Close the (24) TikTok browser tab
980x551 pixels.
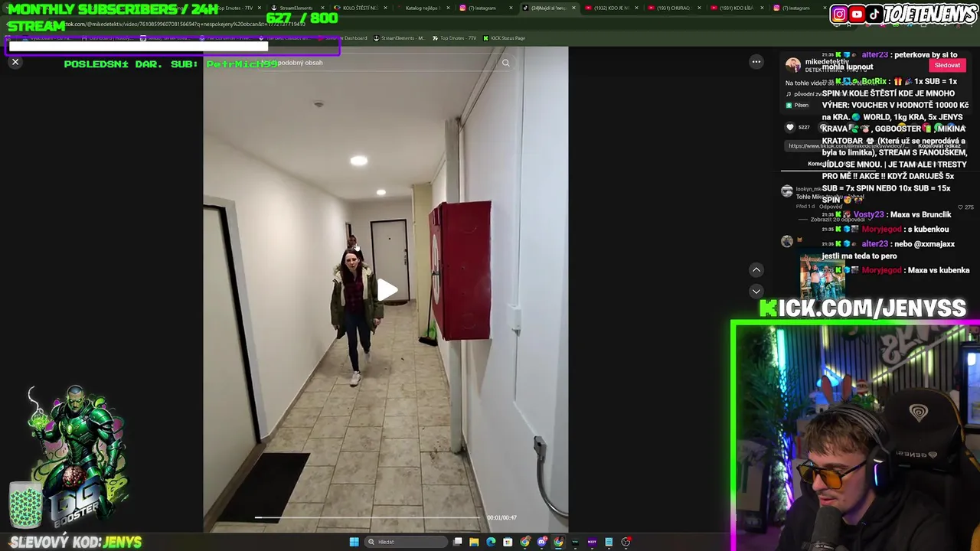(573, 8)
